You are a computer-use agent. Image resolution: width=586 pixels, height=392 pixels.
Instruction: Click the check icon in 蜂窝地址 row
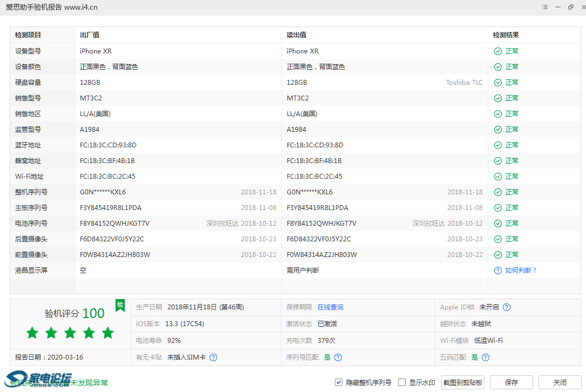498,161
